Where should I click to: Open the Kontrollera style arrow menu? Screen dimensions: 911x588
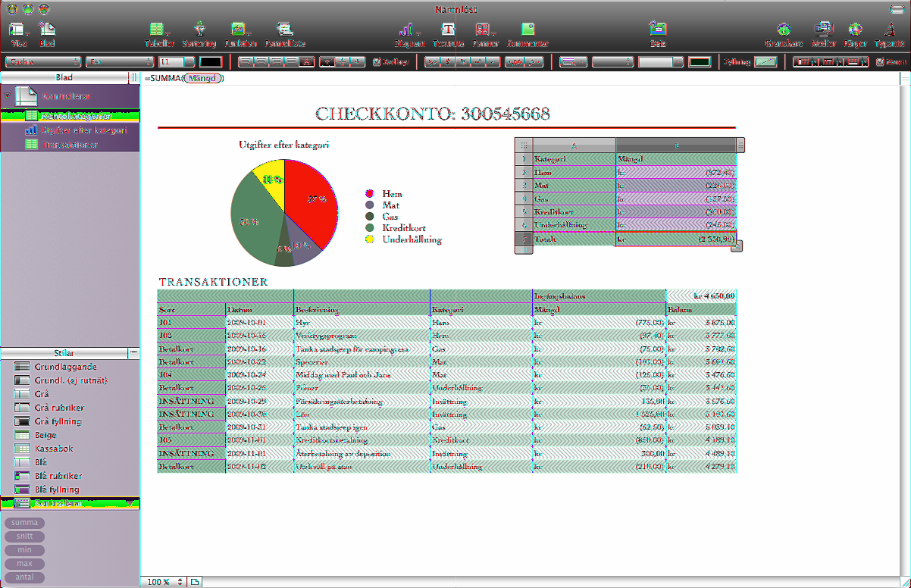click(x=130, y=503)
